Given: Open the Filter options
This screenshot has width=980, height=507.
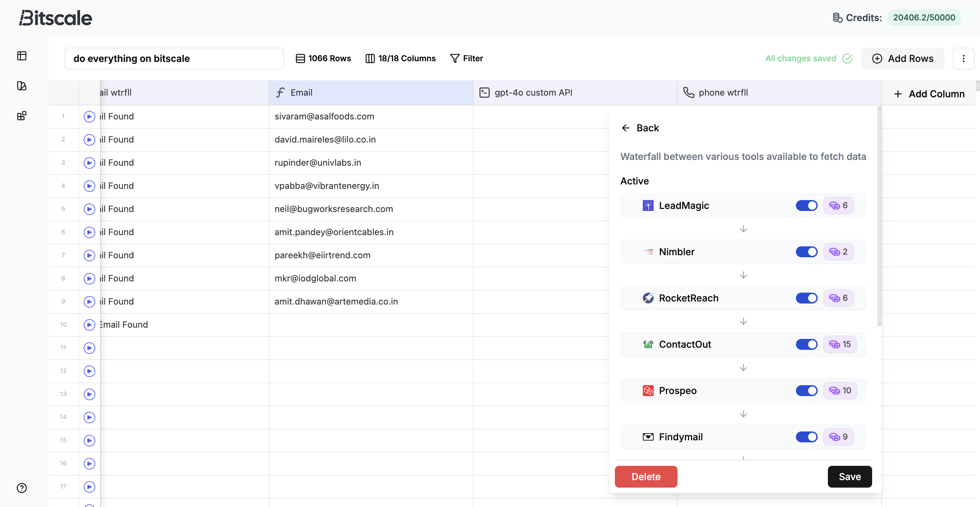Looking at the screenshot, I should click(467, 59).
